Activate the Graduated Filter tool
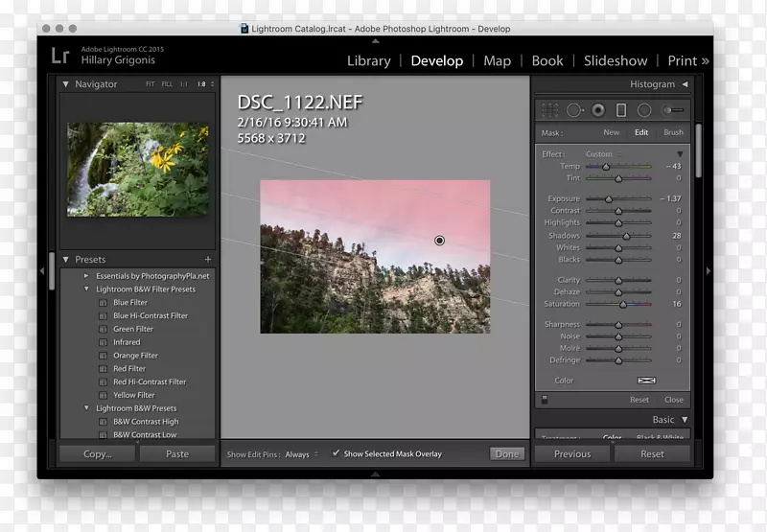 [x=621, y=110]
